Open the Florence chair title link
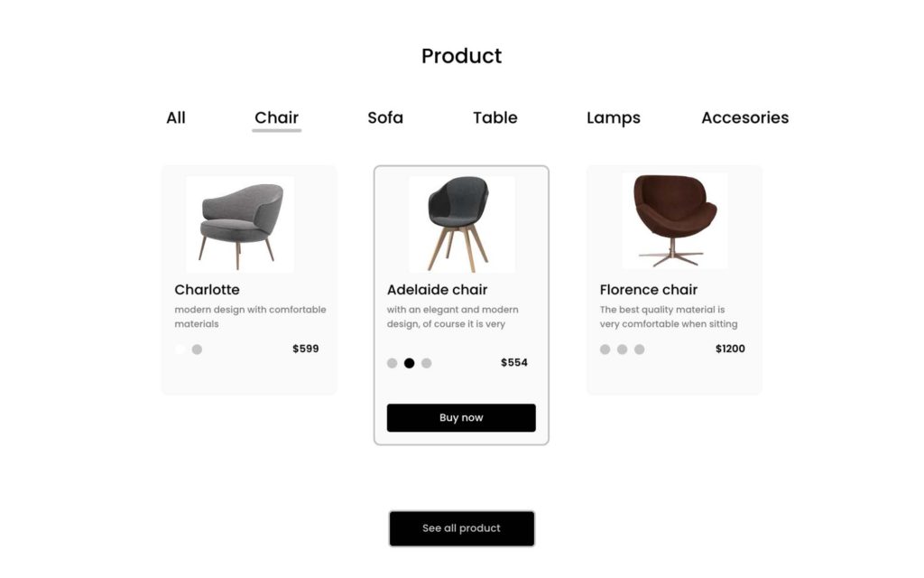924x578 pixels. coord(648,290)
